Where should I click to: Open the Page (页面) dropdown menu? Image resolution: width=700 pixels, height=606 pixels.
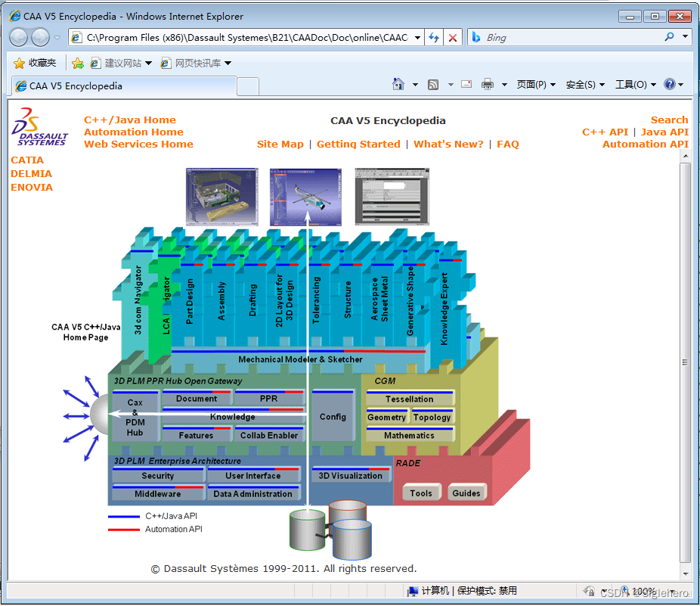(x=535, y=85)
